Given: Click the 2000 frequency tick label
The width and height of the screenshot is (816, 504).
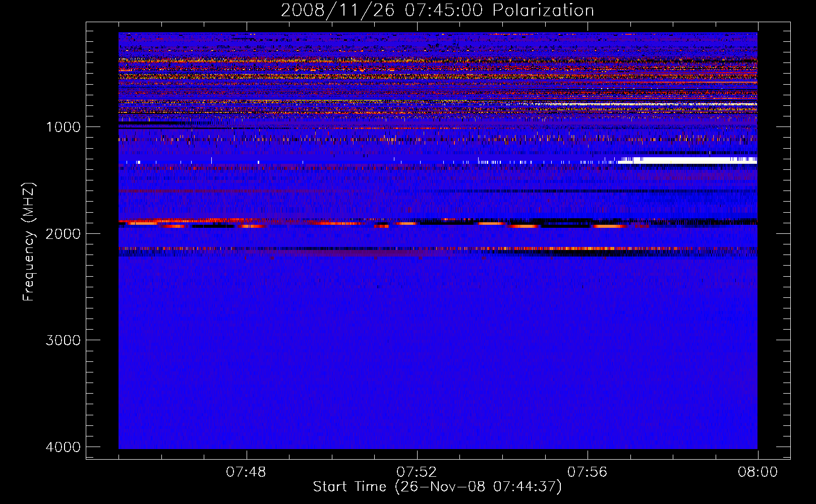Looking at the screenshot, I should coord(63,234).
